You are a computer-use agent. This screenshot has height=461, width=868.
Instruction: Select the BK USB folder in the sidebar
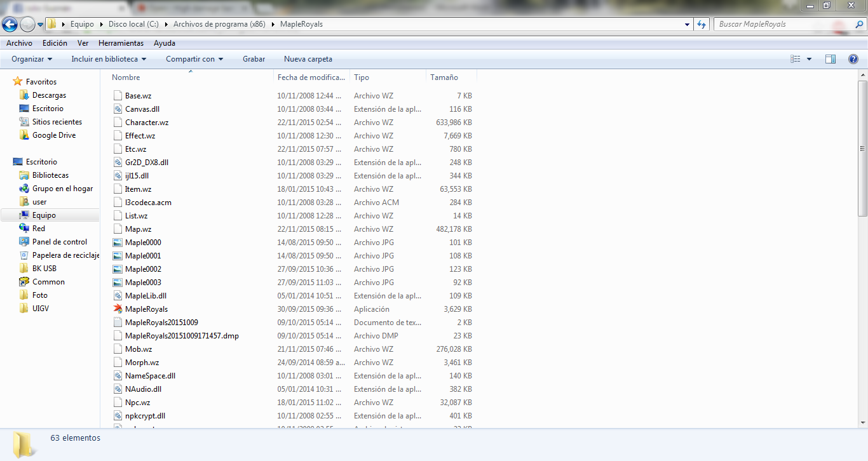[44, 269]
